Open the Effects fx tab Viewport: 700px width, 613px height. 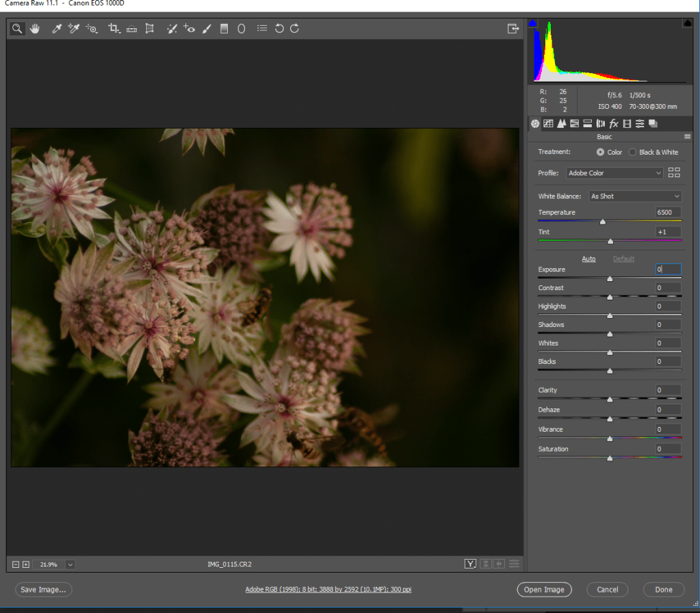(x=614, y=124)
